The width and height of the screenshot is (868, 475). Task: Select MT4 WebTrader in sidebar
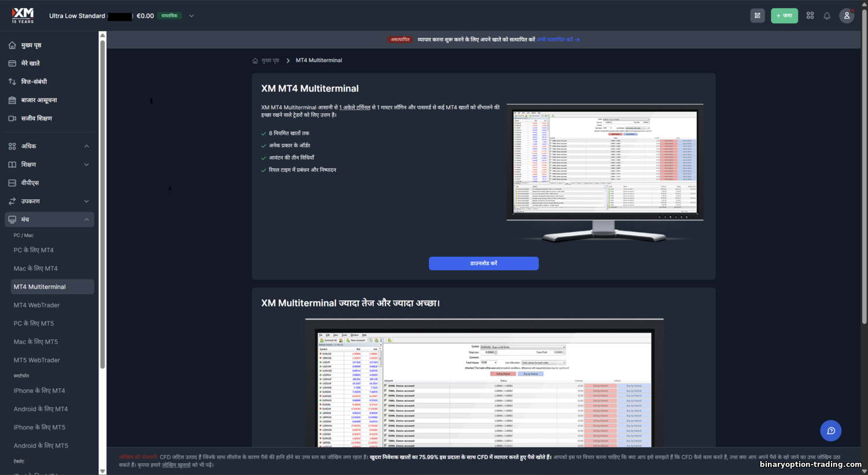36,305
